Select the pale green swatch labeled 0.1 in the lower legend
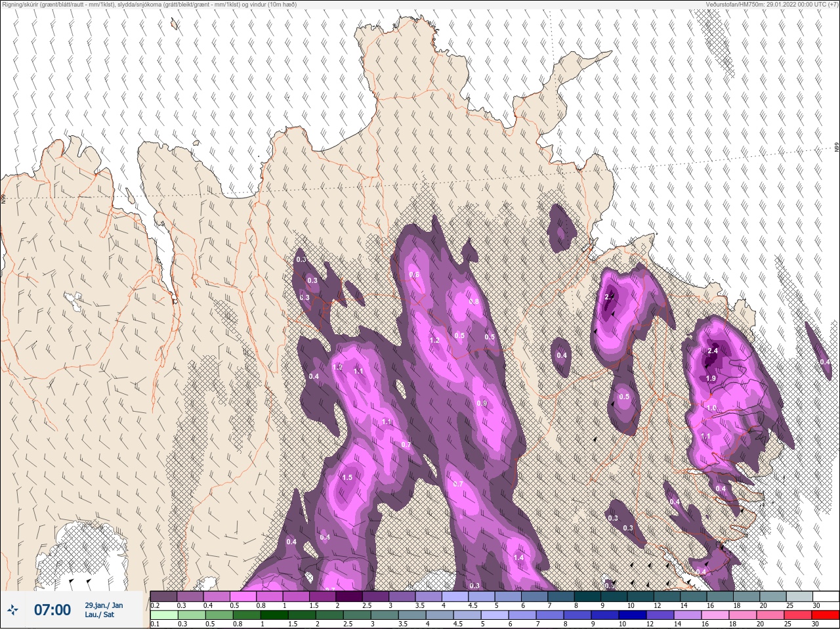The height and width of the screenshot is (629, 840). click(x=164, y=615)
